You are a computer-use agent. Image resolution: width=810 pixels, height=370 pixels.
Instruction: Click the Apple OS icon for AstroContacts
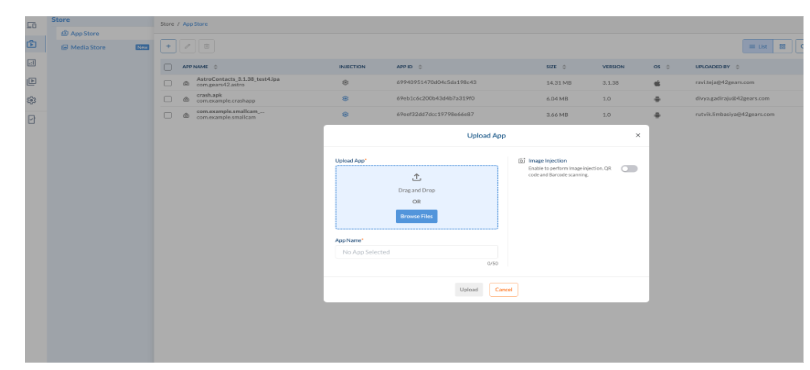coord(657,83)
